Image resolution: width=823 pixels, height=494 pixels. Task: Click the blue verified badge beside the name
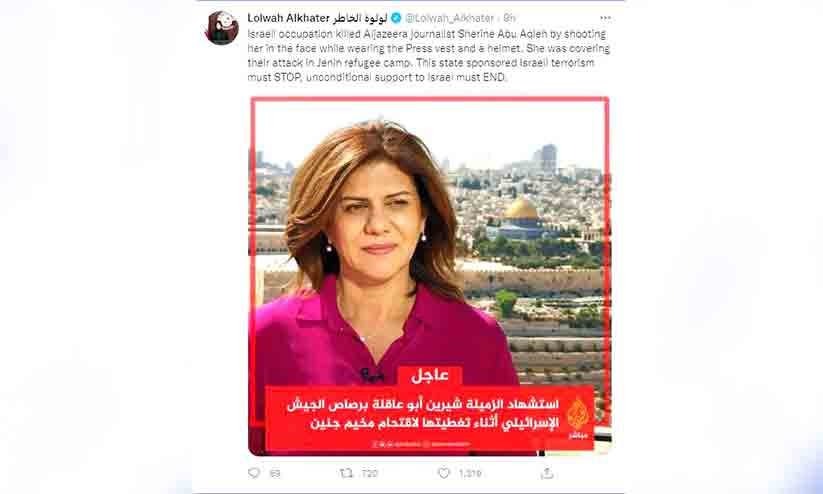pos(396,18)
